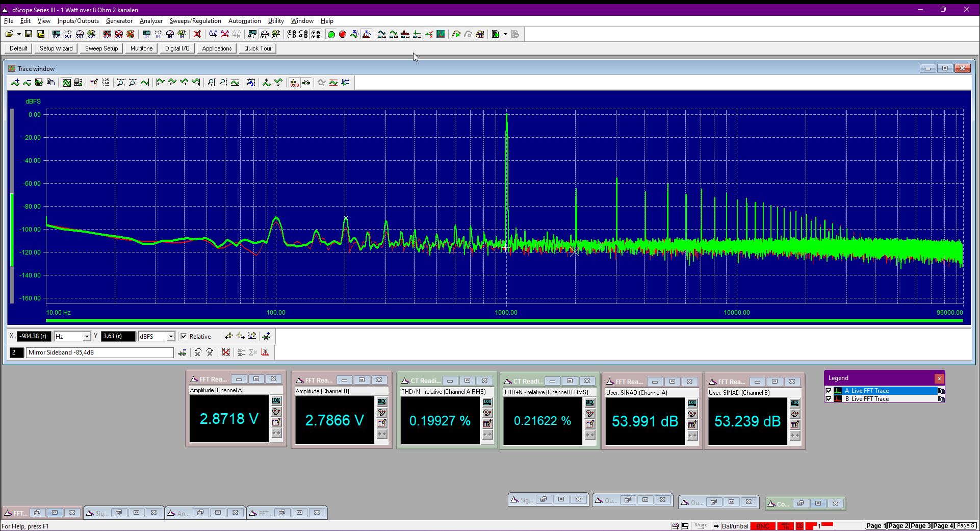Click the Digital I/O button
The width and height of the screenshot is (980, 531).
tap(177, 48)
